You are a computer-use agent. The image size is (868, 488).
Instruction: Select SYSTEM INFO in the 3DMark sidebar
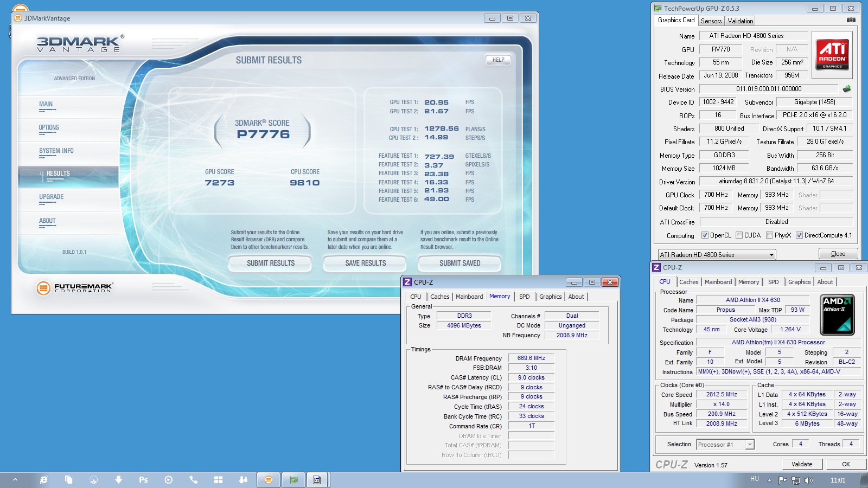click(x=56, y=151)
